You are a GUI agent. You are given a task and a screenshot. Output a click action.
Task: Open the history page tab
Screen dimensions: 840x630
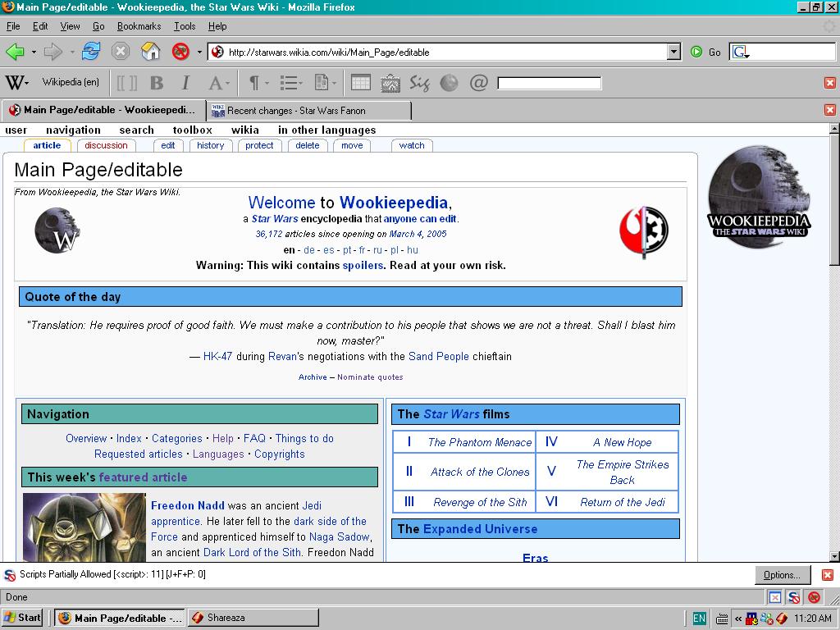210,145
